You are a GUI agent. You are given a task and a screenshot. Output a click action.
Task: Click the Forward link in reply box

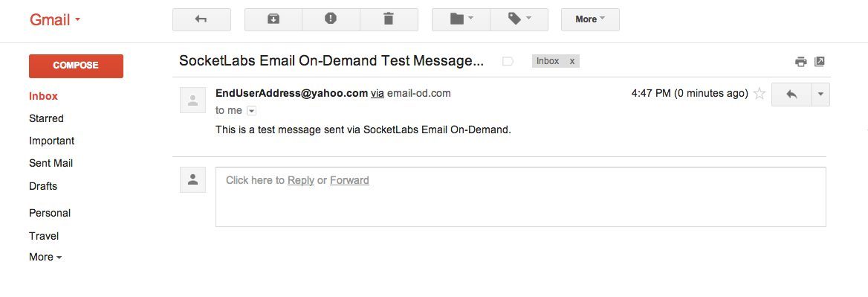[x=349, y=180]
